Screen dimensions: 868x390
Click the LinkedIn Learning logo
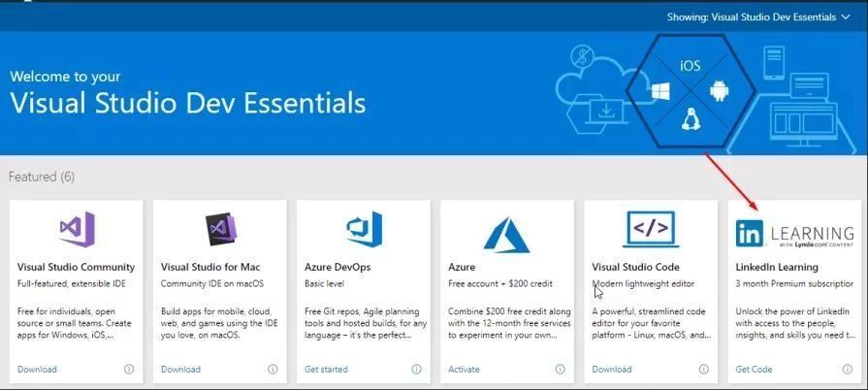point(794,233)
